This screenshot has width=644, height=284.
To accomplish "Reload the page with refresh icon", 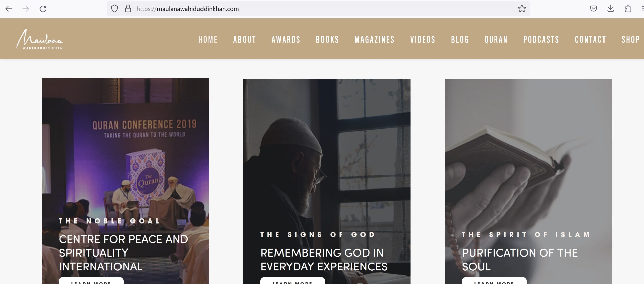I will tap(43, 9).
